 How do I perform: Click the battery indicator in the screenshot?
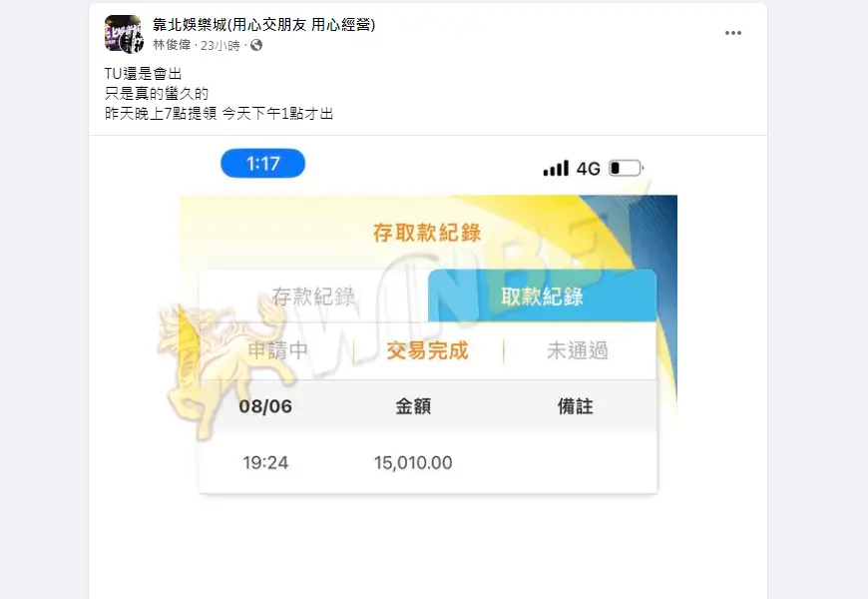(x=627, y=168)
